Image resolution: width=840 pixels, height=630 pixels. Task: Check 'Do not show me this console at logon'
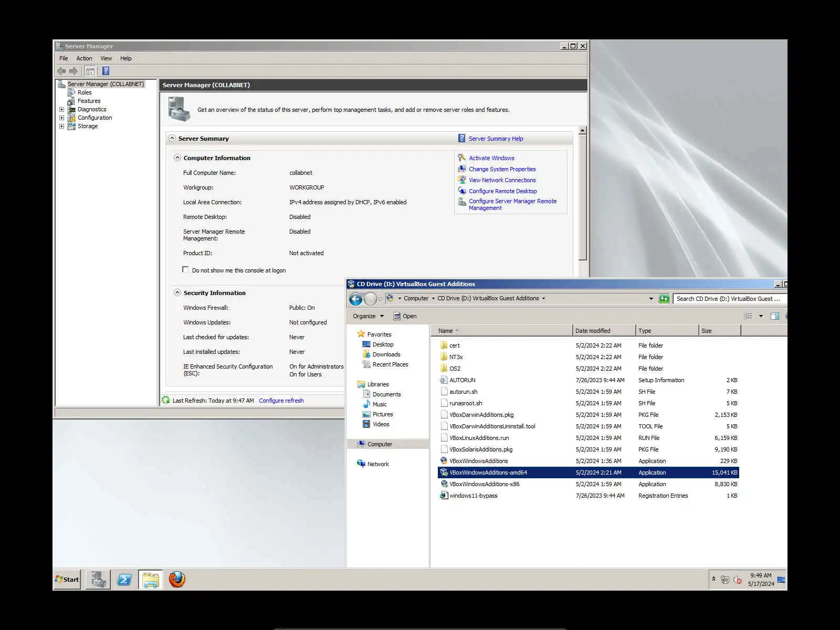(x=185, y=270)
